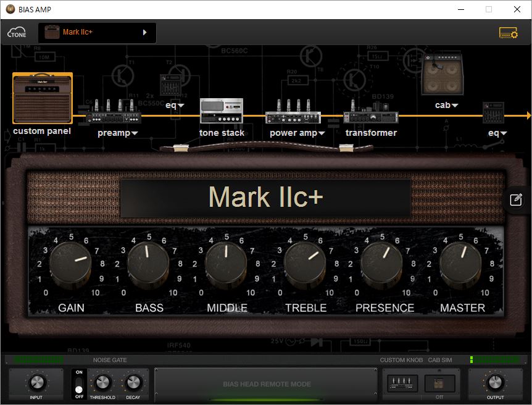Select the custom panel amp thumbnail
Screen dimensions: 532x405
43,98
